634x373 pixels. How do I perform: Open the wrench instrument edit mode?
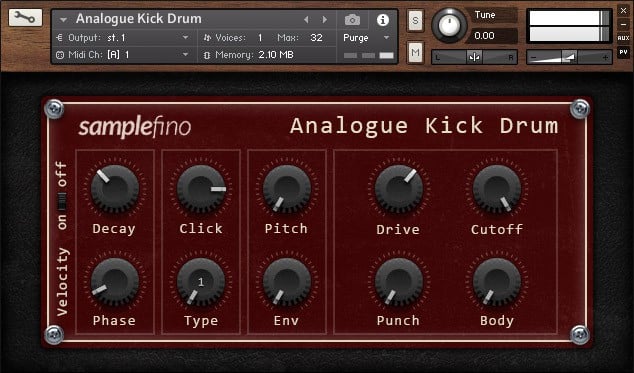[x=25, y=18]
